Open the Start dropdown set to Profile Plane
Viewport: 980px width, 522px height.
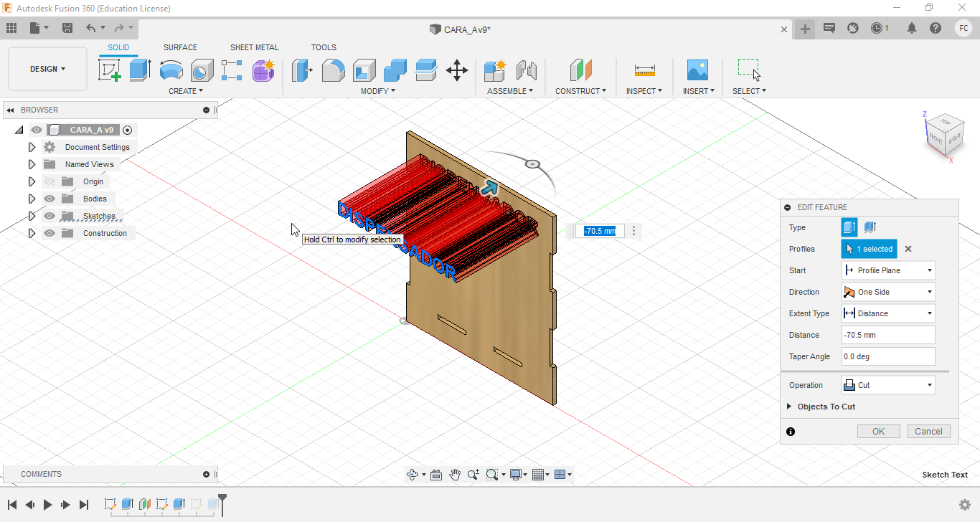[888, 270]
